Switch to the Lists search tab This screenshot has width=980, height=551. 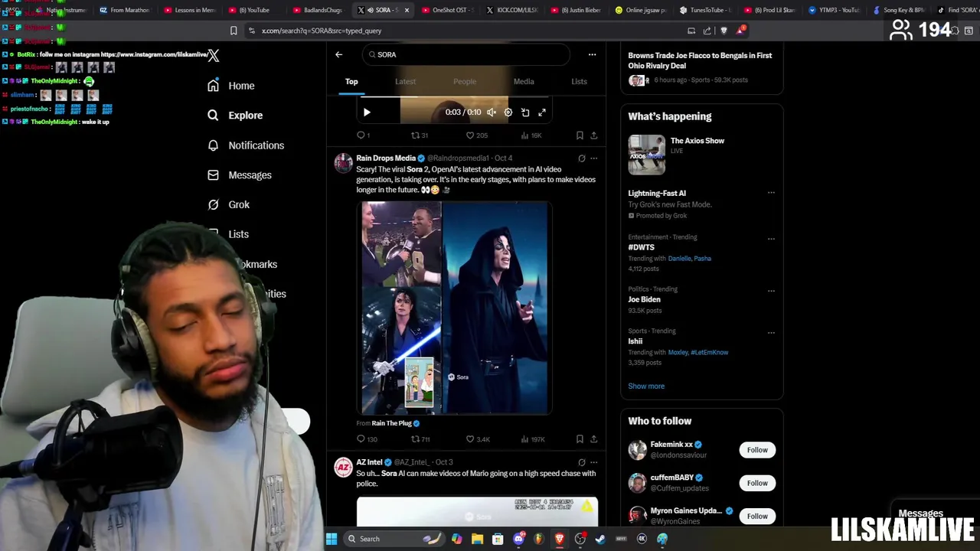pos(579,81)
